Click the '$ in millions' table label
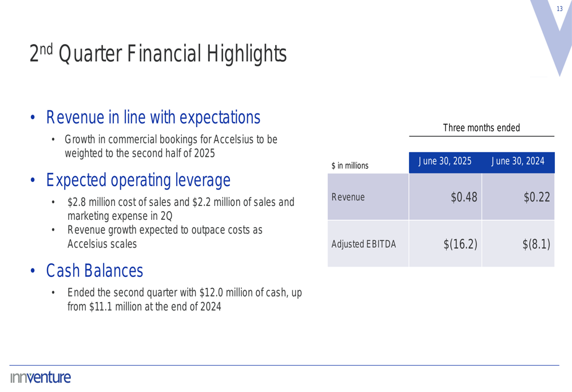572x392 pixels. coord(350,166)
